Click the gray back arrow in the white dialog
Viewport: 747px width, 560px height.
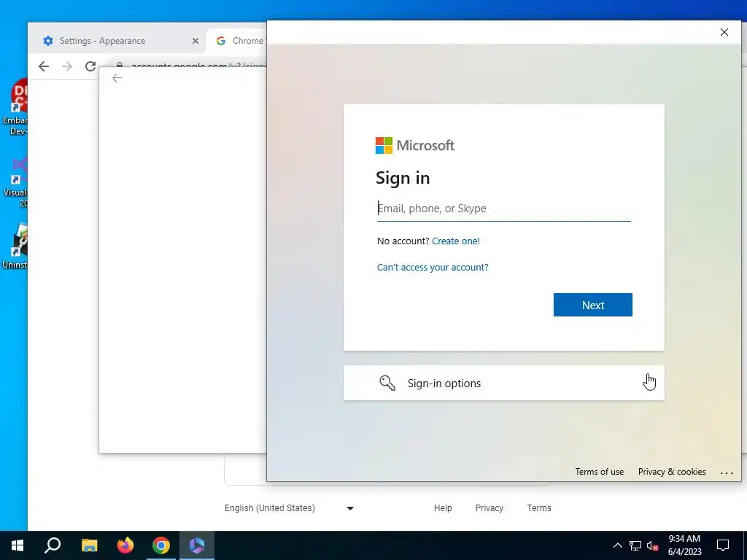point(117,78)
